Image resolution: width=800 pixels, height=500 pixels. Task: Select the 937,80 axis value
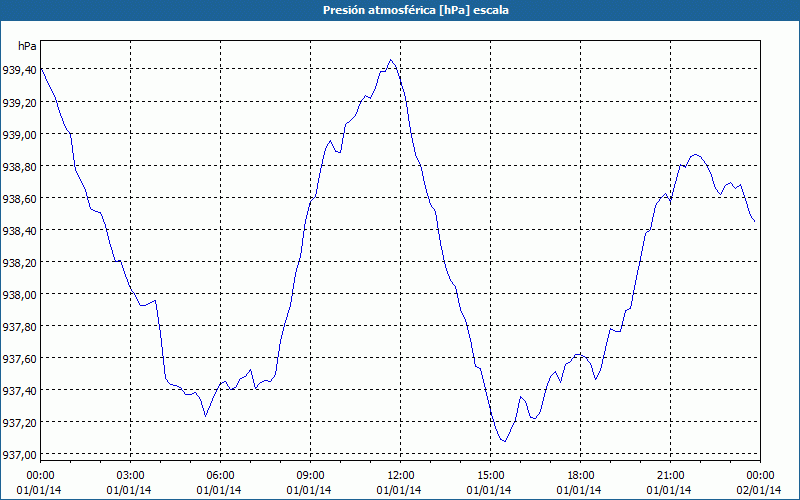[20, 327]
